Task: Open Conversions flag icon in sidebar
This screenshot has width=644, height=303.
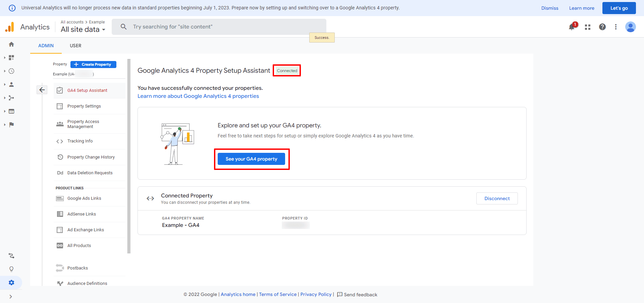Action: click(x=11, y=125)
